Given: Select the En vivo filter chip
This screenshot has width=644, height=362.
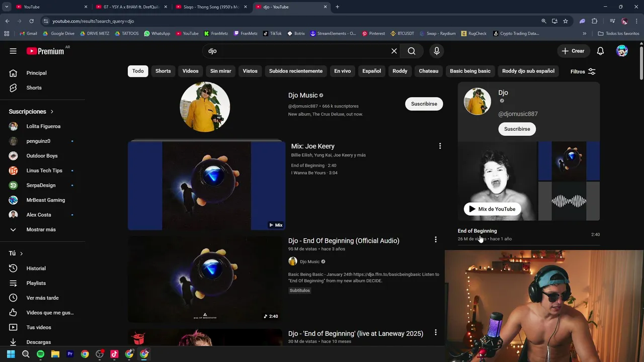Looking at the screenshot, I should click(342, 71).
